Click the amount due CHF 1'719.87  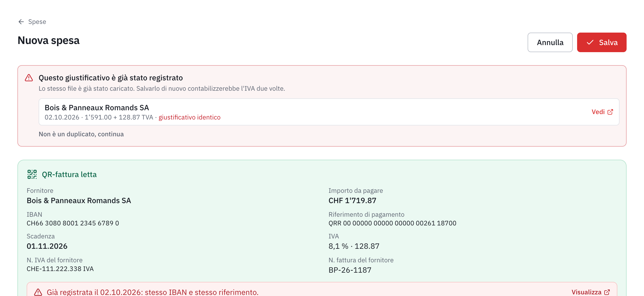tap(352, 200)
